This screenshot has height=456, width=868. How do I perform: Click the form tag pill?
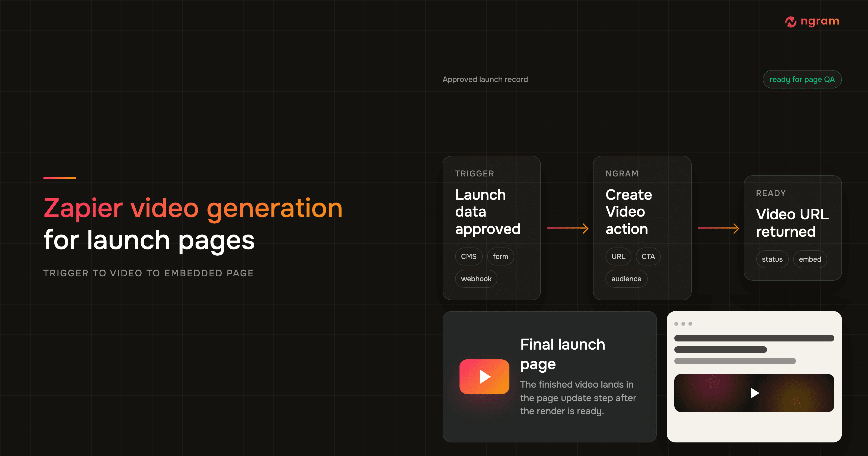coord(500,256)
